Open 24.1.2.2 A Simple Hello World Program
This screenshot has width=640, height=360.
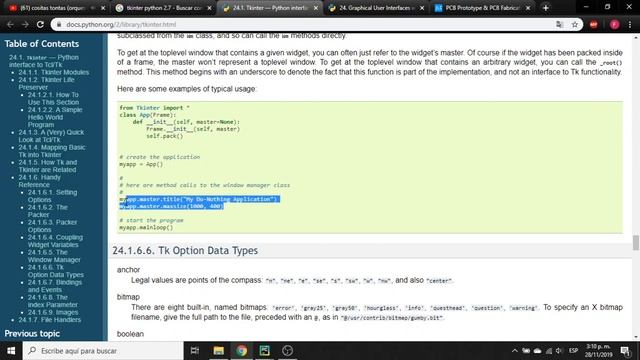pos(55,117)
